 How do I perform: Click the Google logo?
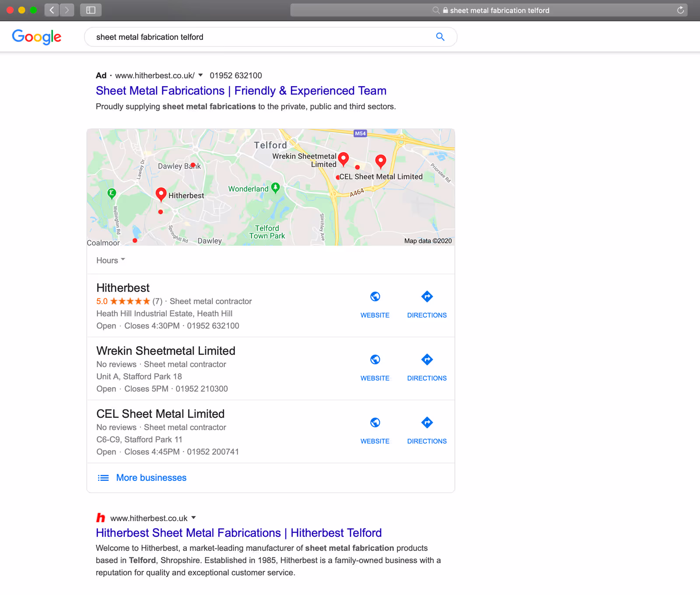(x=37, y=37)
